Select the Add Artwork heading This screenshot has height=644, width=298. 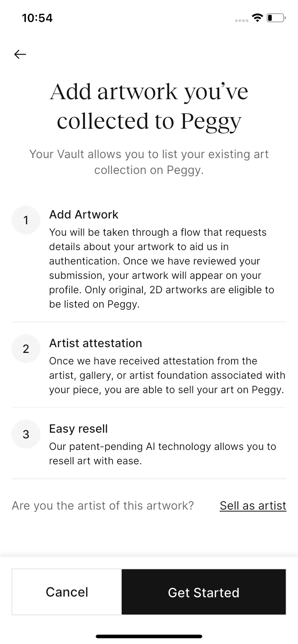coord(84,215)
